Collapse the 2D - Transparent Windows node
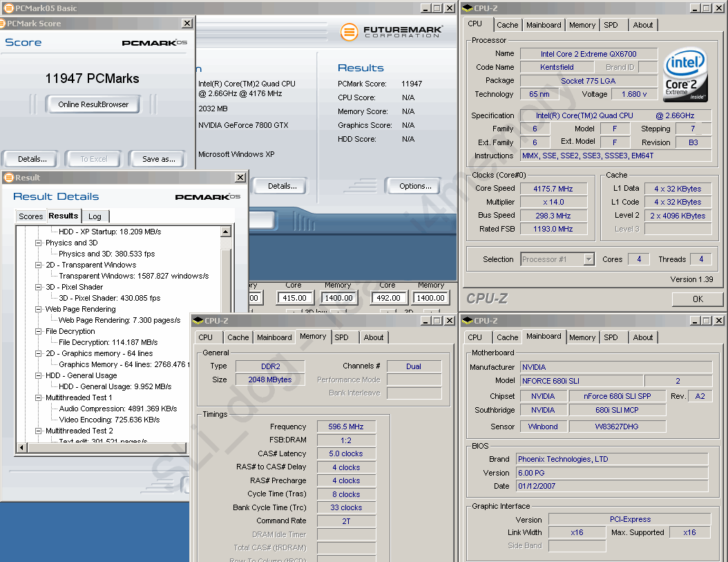Screen dimensions: 728x562 point(39,265)
